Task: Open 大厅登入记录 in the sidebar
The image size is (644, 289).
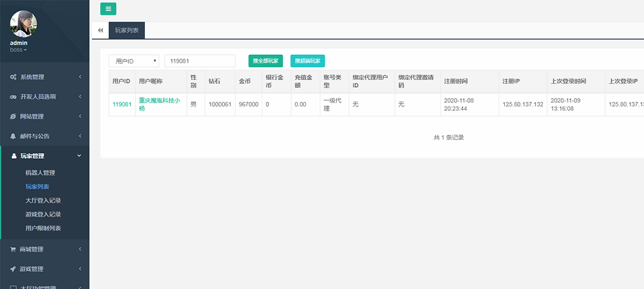Action: click(x=43, y=201)
